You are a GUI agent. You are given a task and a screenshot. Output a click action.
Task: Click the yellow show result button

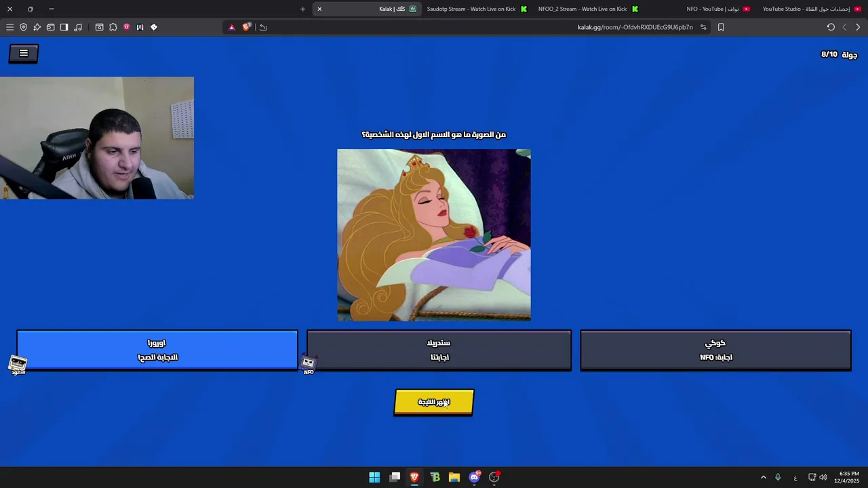[434, 402]
